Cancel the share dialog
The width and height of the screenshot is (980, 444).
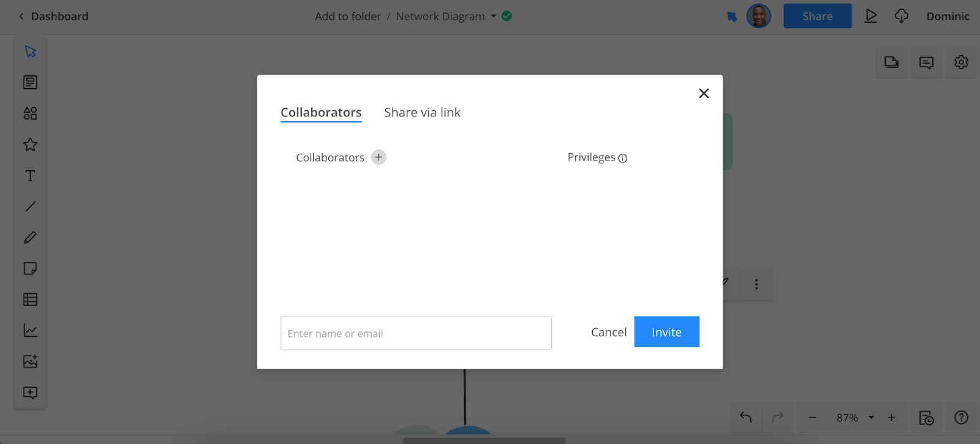coord(608,332)
